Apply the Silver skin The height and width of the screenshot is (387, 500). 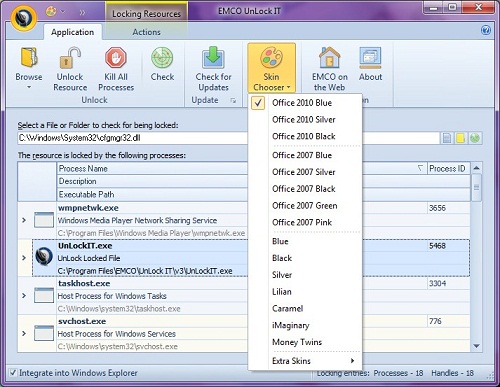305,275
